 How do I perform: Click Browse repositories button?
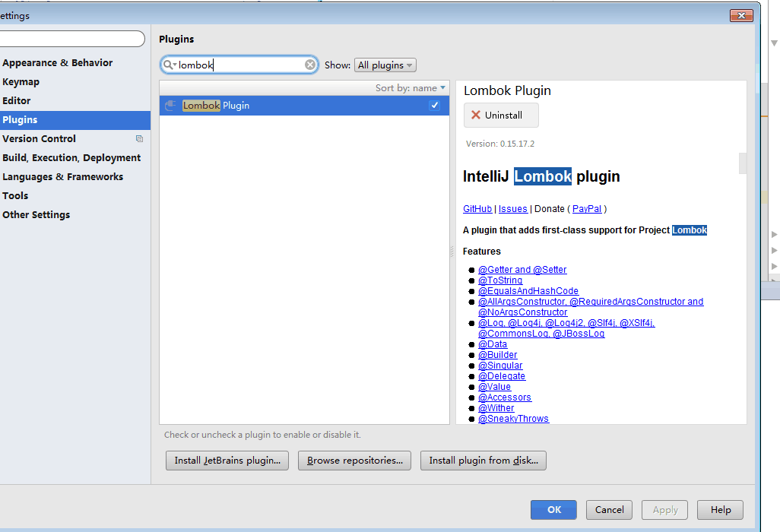pos(355,461)
